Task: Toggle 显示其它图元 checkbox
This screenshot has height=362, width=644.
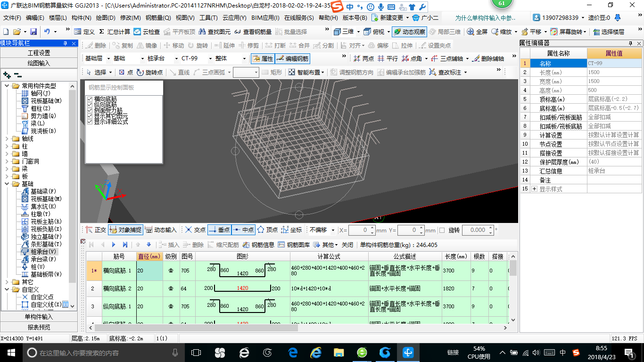Action: pos(90,116)
